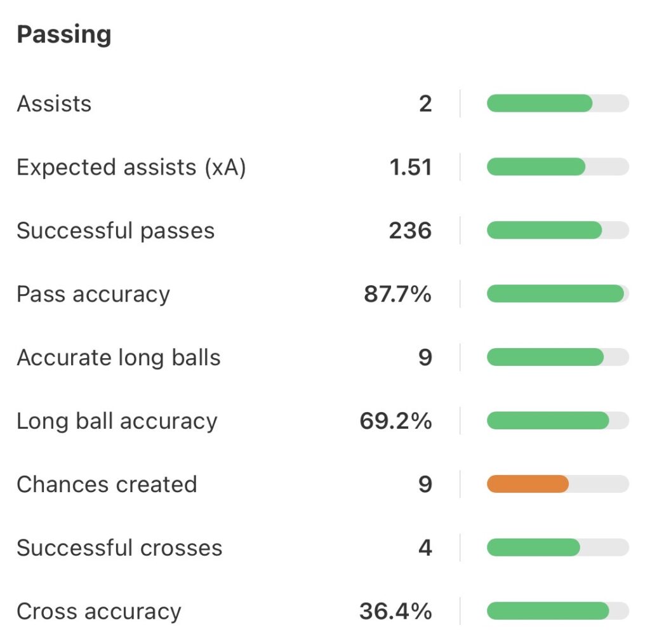Viewport: 650px width, 644px height.
Task: Select the Pass accuracy label
Action: 93,294
